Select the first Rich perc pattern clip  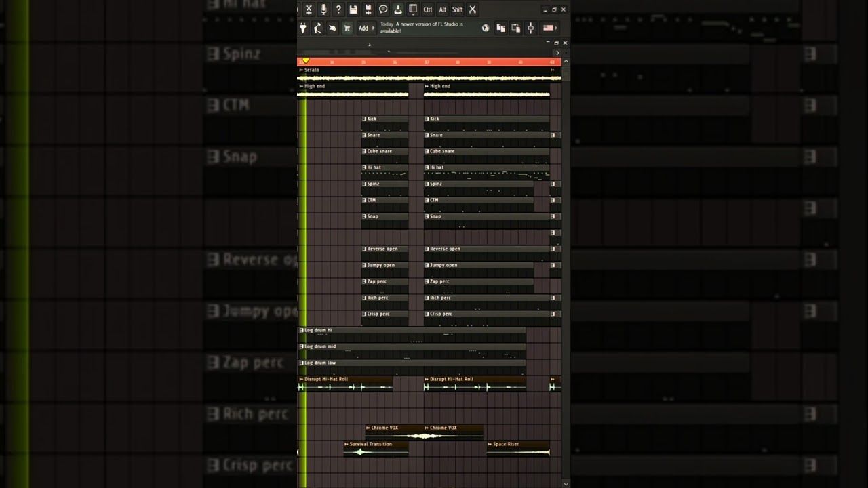click(384, 302)
